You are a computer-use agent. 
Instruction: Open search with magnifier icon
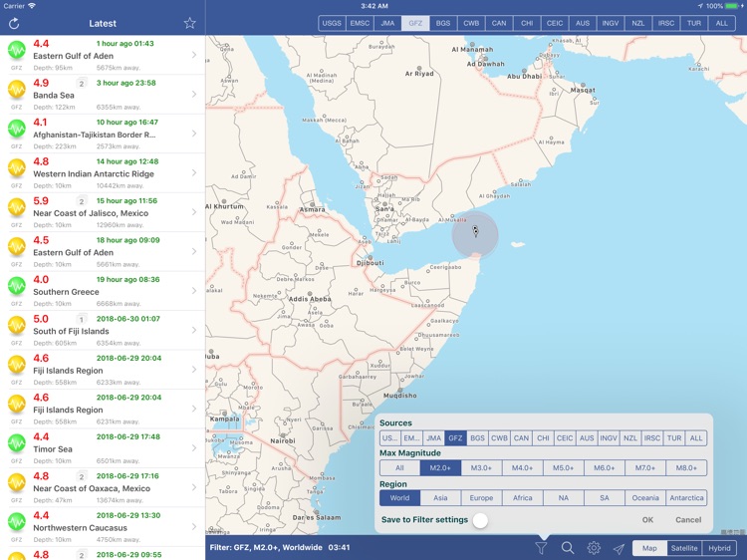point(568,548)
